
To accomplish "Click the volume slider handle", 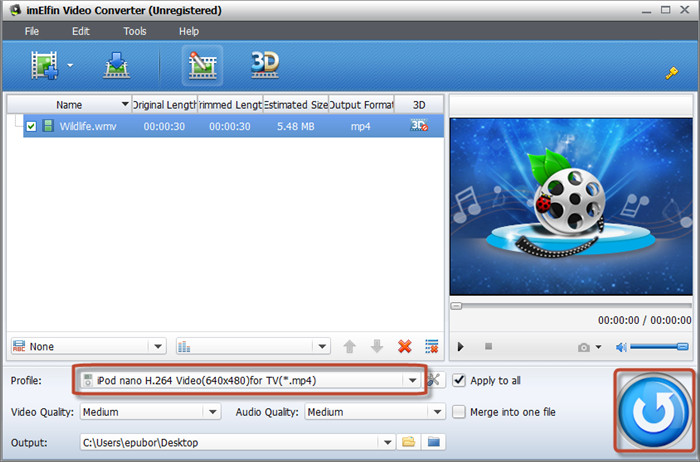I will [x=683, y=346].
